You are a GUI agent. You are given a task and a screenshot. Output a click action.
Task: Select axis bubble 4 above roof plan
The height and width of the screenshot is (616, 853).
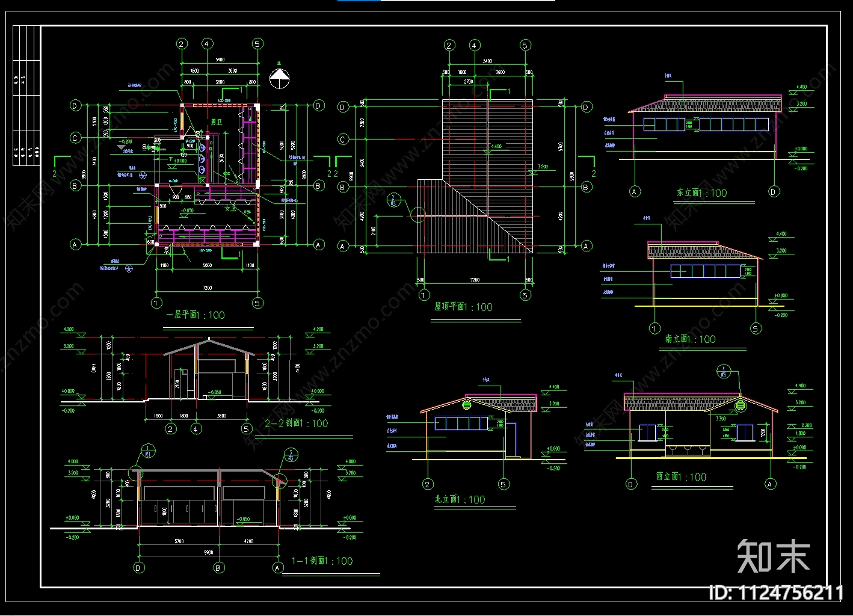click(475, 46)
